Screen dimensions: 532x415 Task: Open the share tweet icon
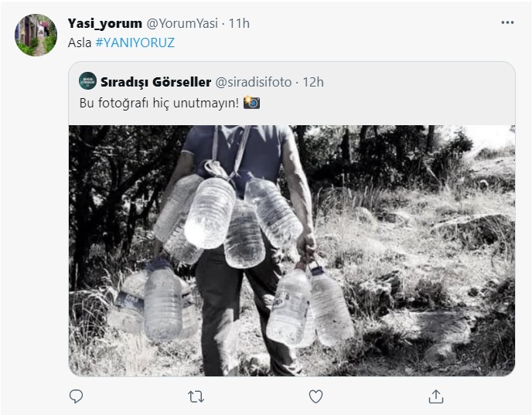[436, 396]
